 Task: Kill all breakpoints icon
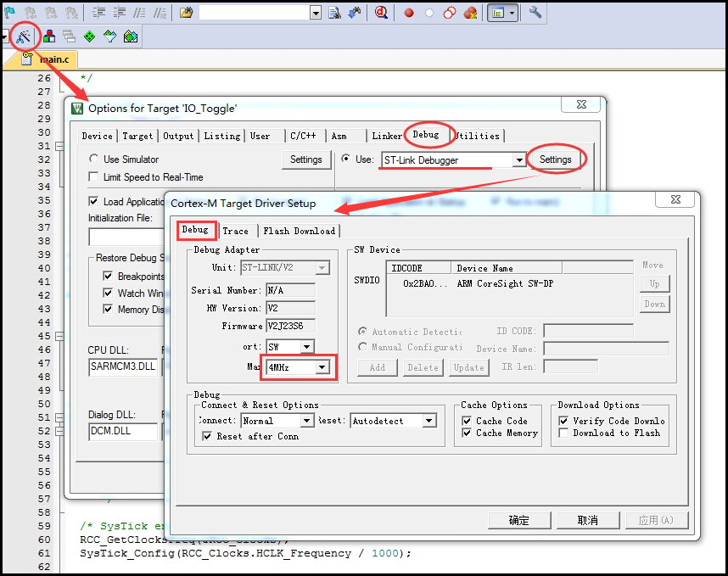(x=470, y=13)
